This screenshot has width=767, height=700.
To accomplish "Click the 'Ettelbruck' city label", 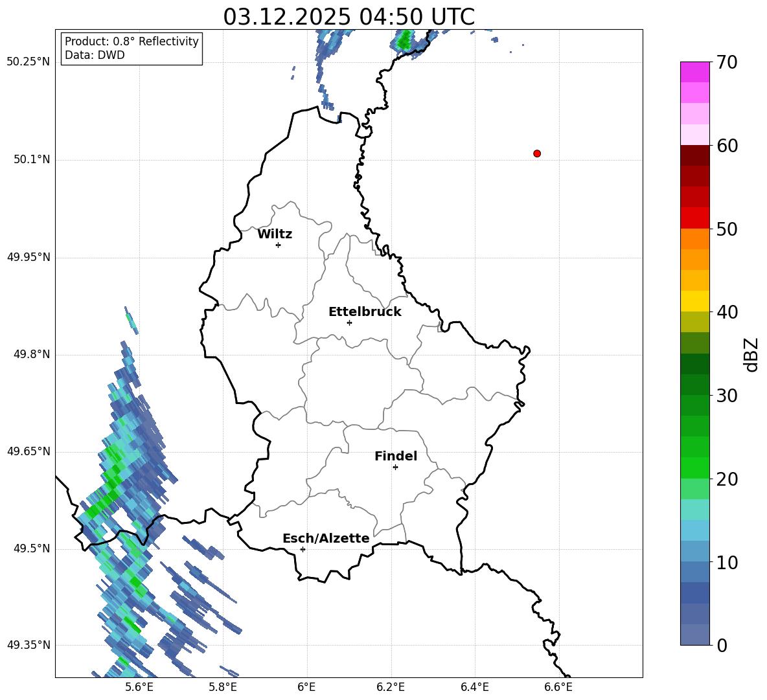I will point(365,312).
